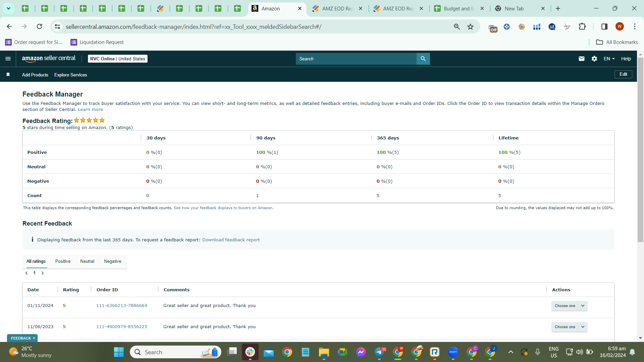Switch to the Positive feedback tab
This screenshot has width=644, height=362.
(x=63, y=261)
